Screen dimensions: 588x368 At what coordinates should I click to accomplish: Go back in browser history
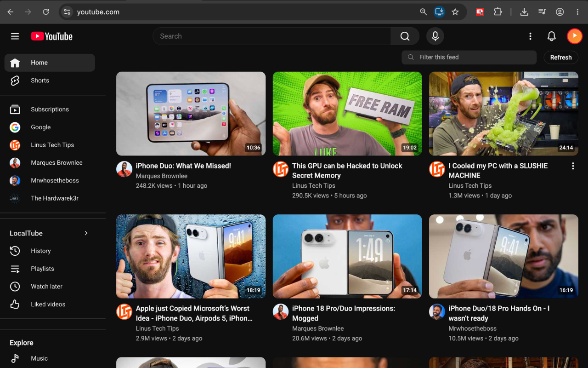[10, 12]
